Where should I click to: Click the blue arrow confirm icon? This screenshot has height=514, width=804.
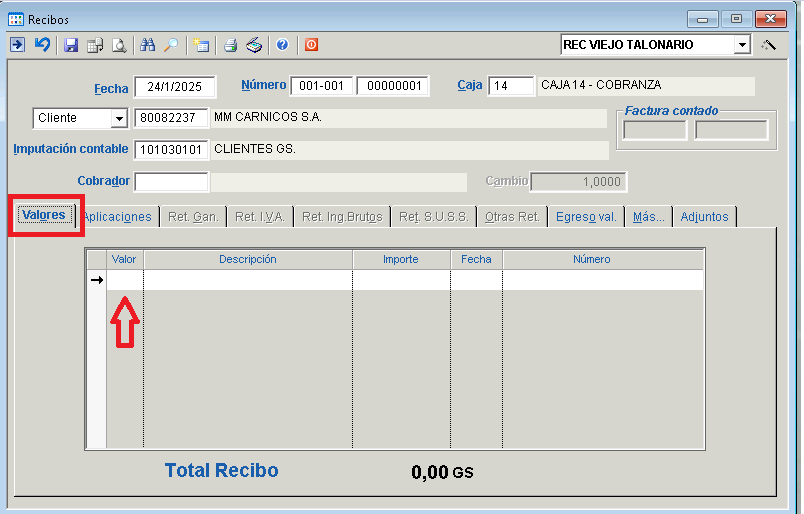pos(17,45)
